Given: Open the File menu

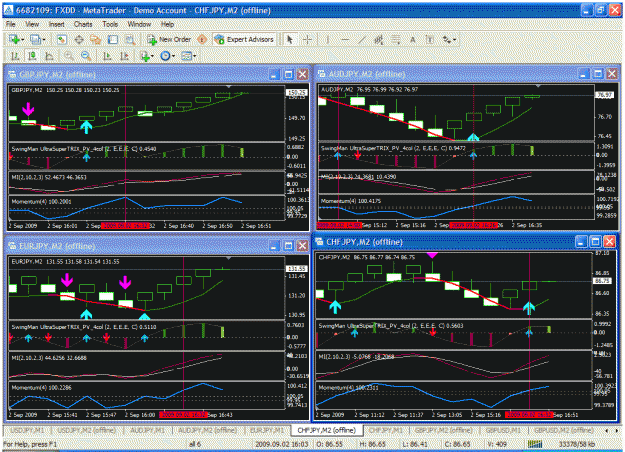Looking at the screenshot, I should pos(11,24).
